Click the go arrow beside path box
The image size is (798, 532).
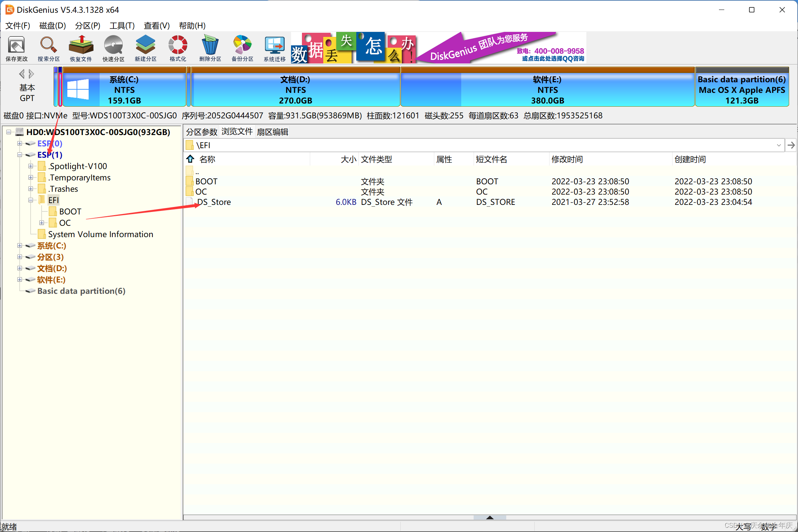(x=791, y=145)
